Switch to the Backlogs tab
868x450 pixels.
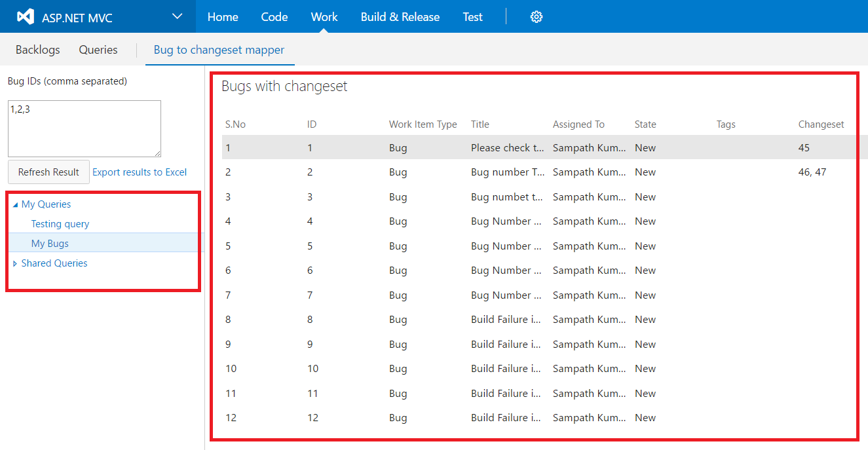[x=37, y=49]
